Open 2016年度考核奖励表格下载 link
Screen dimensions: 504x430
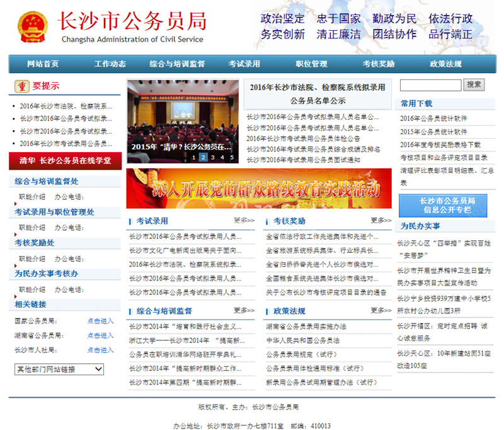(x=440, y=145)
